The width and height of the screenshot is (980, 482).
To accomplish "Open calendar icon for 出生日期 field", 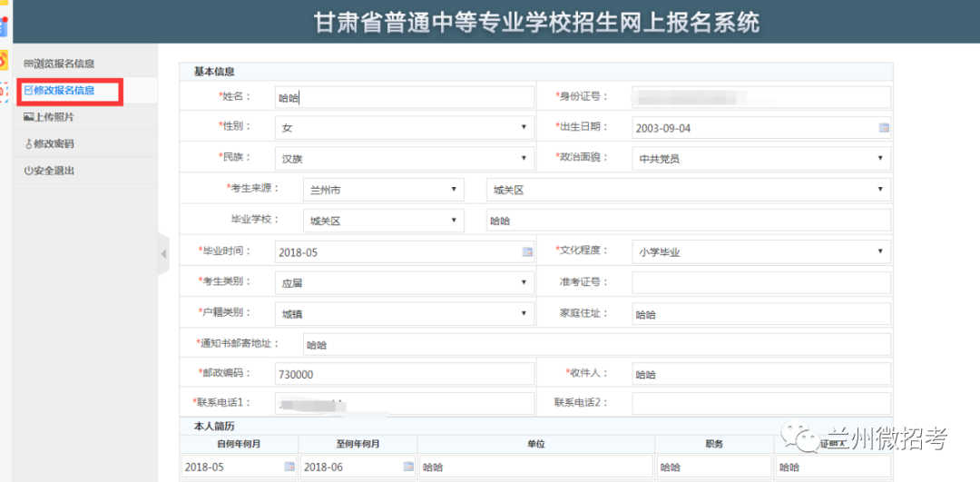I will [x=884, y=128].
